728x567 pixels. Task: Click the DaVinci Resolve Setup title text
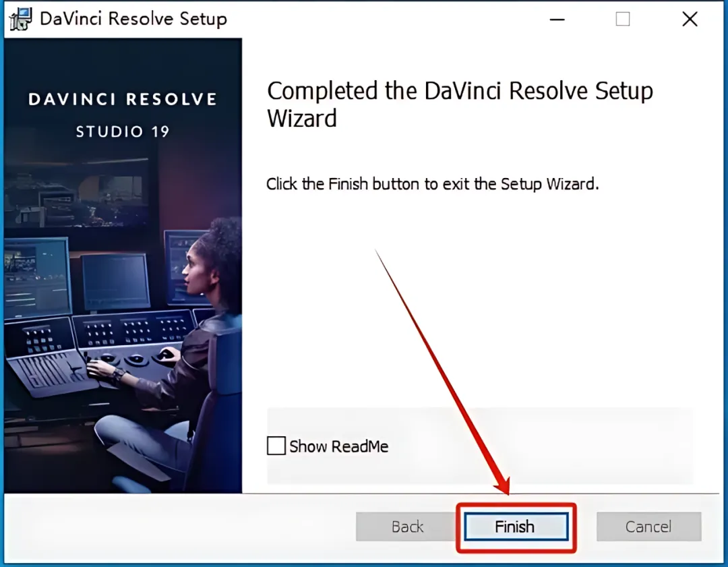coord(133,19)
